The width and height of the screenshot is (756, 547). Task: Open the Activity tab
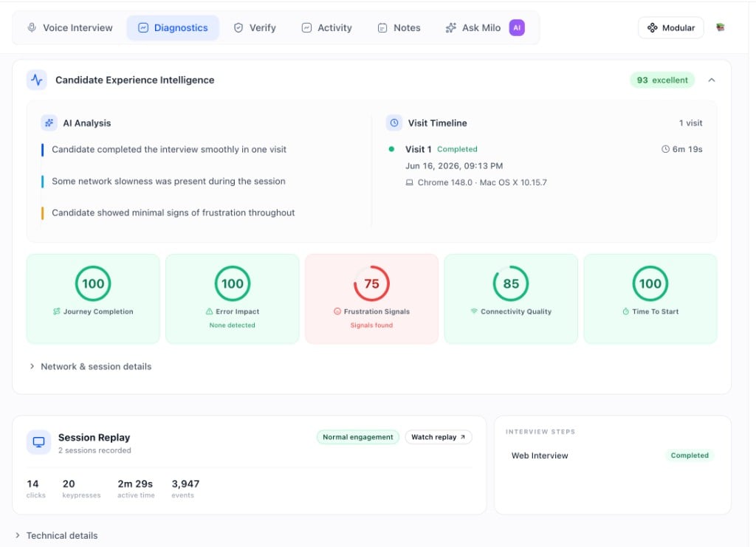coord(327,28)
